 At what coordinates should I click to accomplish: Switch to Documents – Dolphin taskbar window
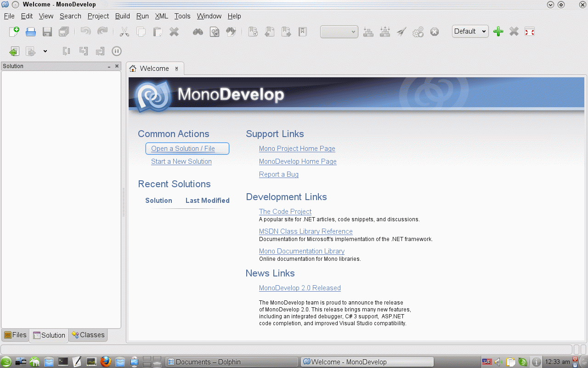point(231,362)
